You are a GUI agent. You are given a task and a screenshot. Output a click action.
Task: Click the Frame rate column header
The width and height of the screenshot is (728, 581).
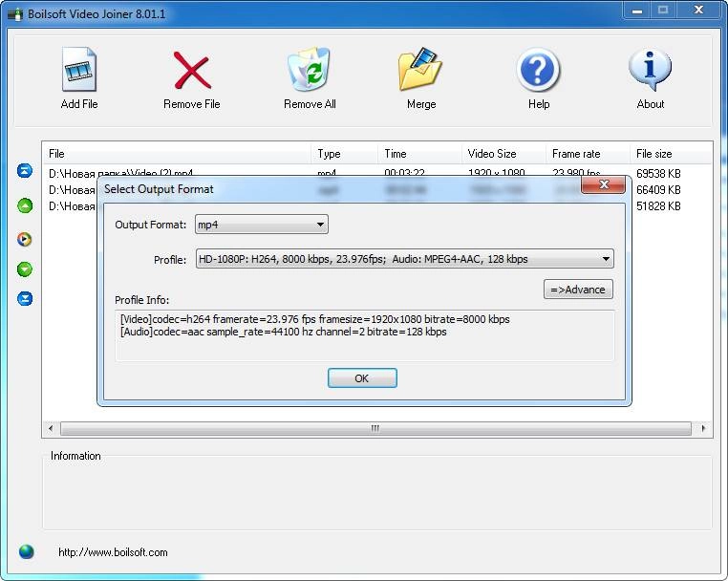point(588,154)
